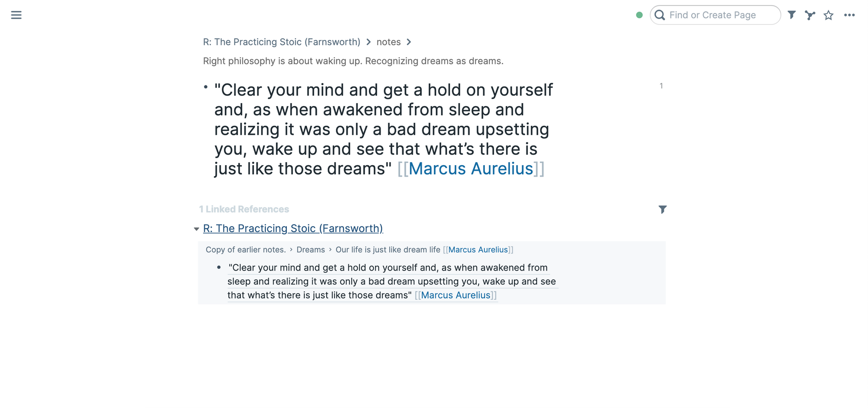
Task: Star this page as a shortcut
Action: [x=829, y=15]
